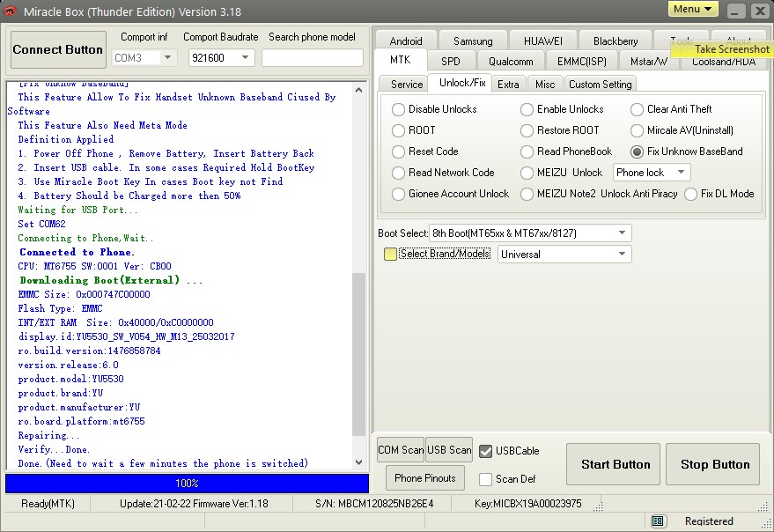Click the Stop Button
The width and height of the screenshot is (774, 532).
tap(712, 464)
